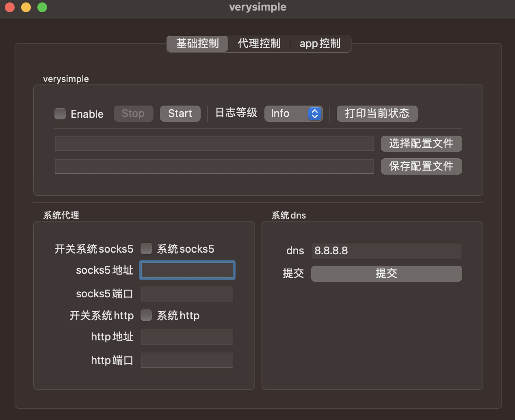Toggle the 系统socks5 checkbox
The height and width of the screenshot is (420, 515).
(x=146, y=249)
